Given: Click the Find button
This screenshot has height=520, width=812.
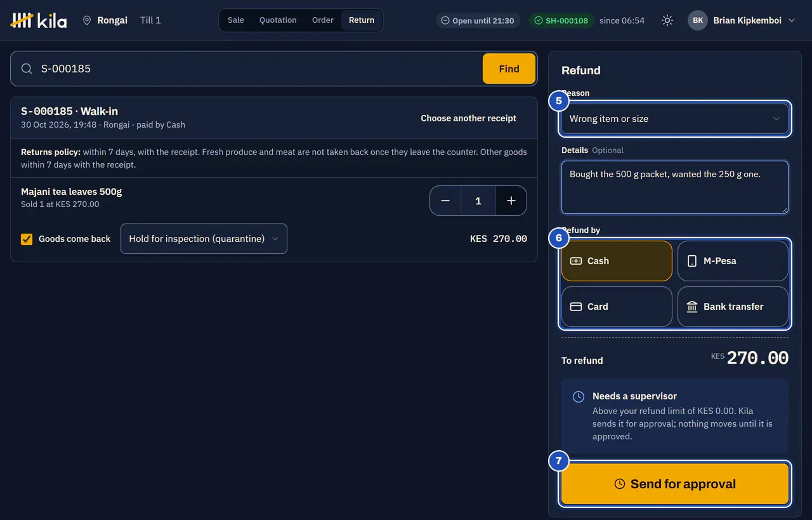Looking at the screenshot, I should tap(509, 69).
